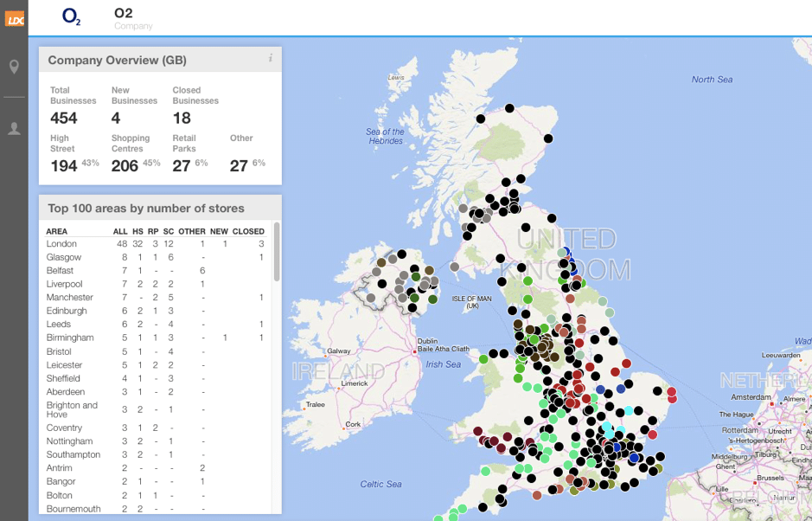Screen dimensions: 812x521
Task: Open the map location pin sidebar icon
Action: coord(14,67)
